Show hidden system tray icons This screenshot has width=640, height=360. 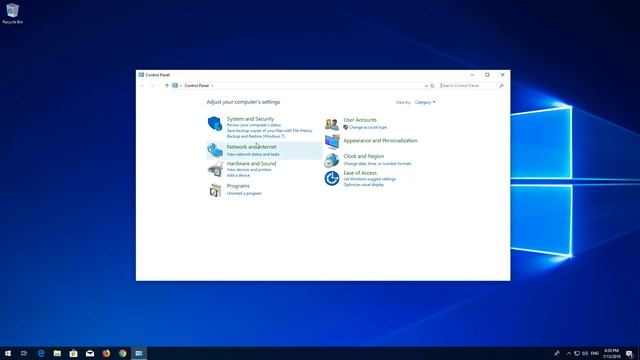(569, 353)
